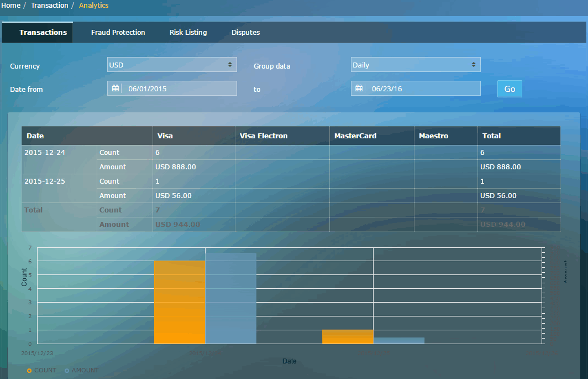588x379 pixels.
Task: Select the Disputes tab
Action: point(245,33)
